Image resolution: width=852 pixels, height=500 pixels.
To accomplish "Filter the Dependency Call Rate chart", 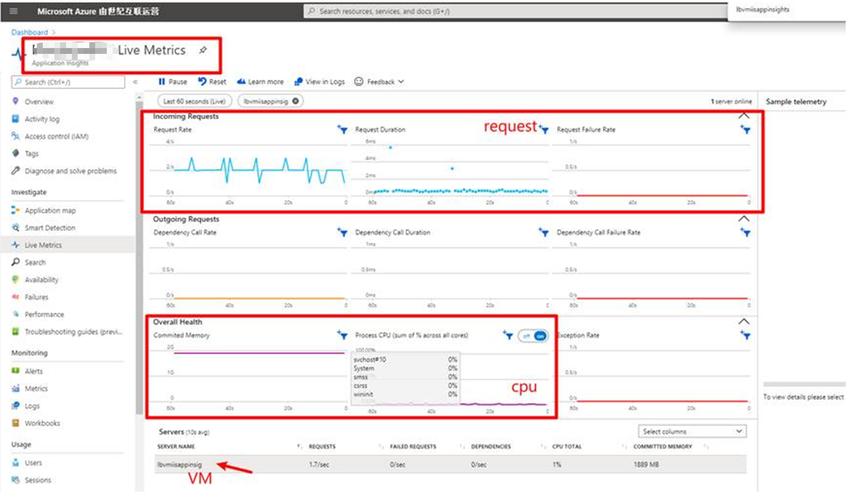I will (342, 232).
